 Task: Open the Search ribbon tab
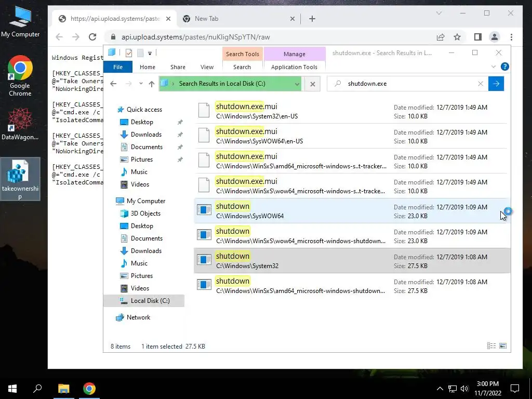pos(242,67)
